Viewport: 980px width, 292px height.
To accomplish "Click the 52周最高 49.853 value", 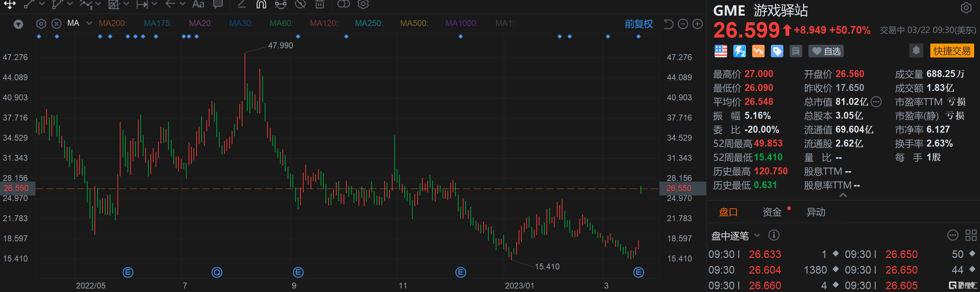I will coord(768,143).
